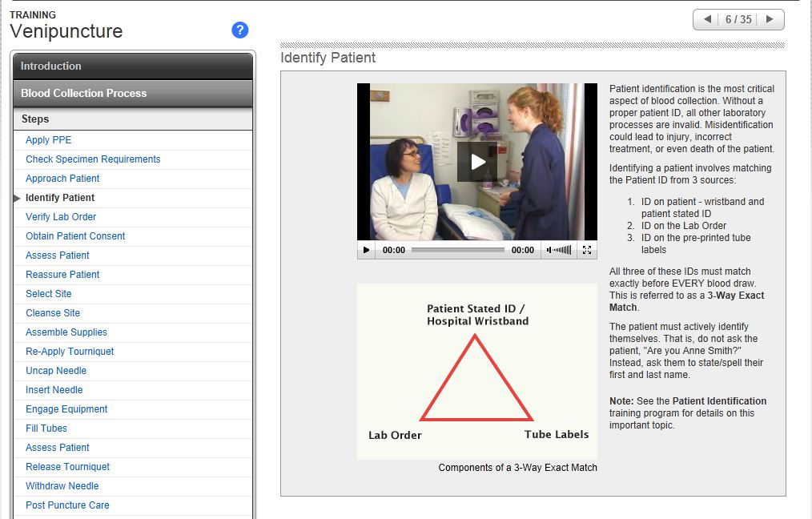Select the Verify Lab Order step
This screenshot has width=812, height=519.
tap(61, 217)
